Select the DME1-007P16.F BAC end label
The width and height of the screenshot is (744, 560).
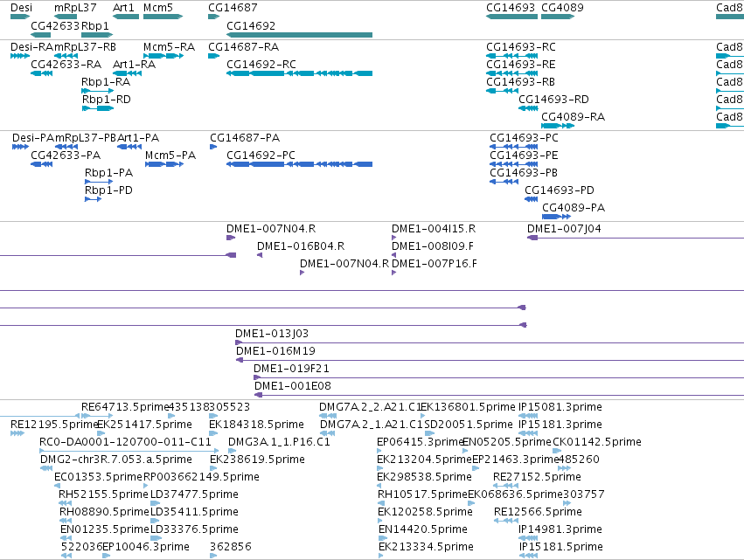[435, 264]
